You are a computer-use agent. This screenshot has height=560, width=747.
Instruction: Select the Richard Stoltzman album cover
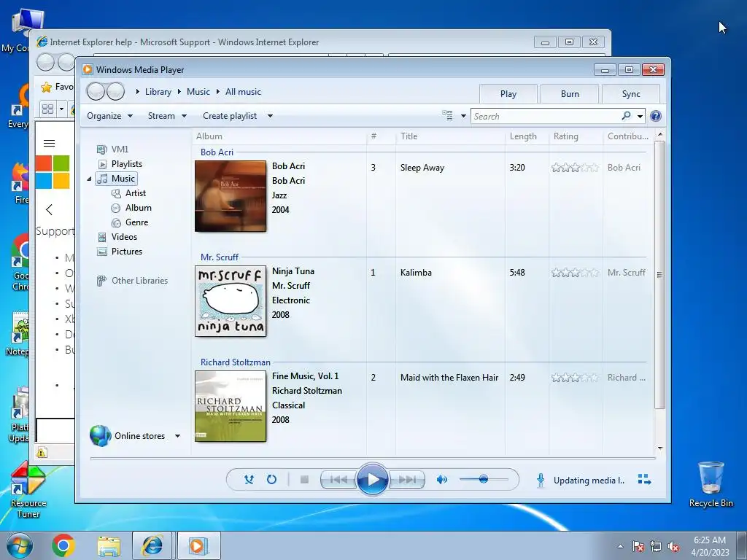231,406
